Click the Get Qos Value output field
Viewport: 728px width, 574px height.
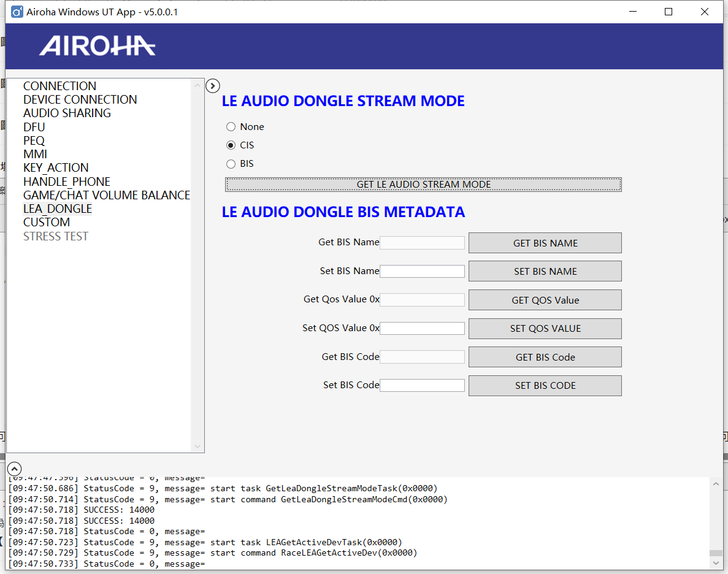point(422,299)
